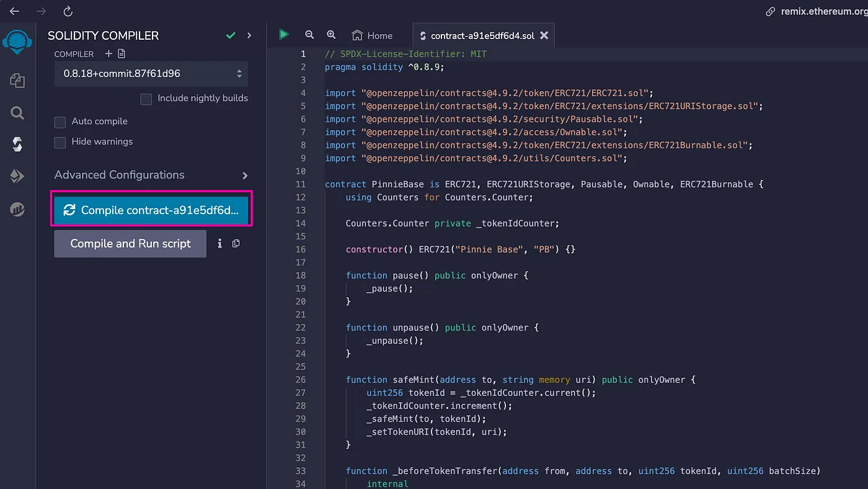Image resolution: width=868 pixels, height=489 pixels.
Task: Open compiler version 0.8.18 dropdown
Action: point(151,73)
